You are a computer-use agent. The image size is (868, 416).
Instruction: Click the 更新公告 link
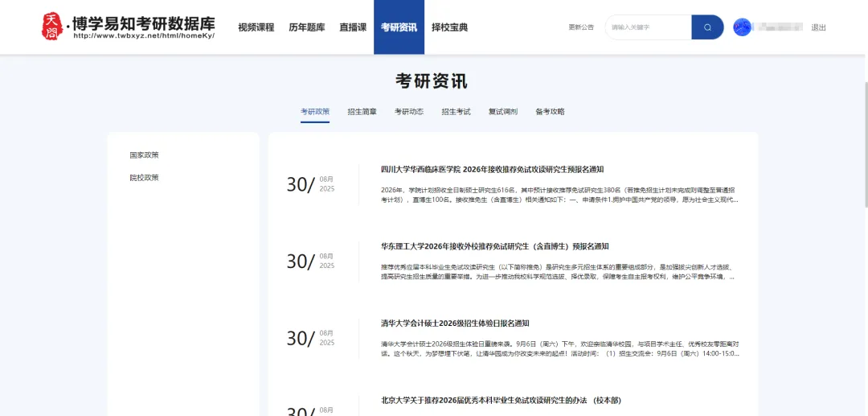[580, 27]
